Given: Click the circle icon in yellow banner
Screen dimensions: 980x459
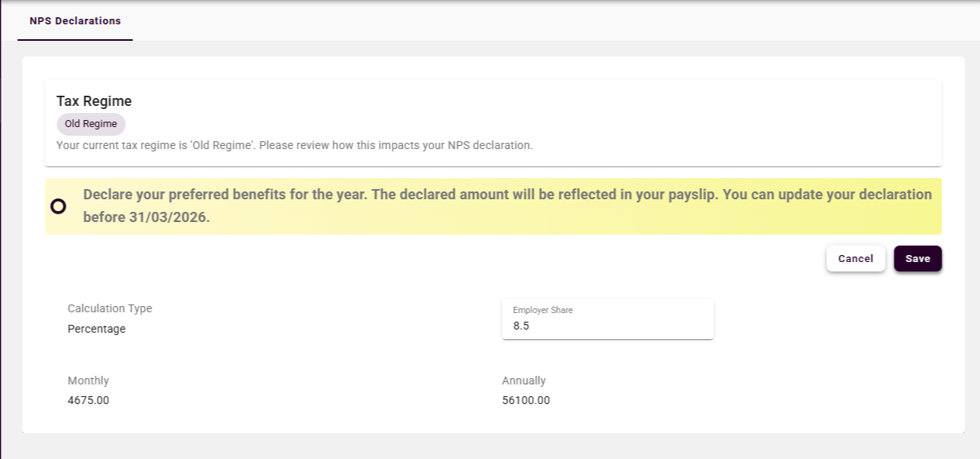Looking at the screenshot, I should [x=58, y=206].
